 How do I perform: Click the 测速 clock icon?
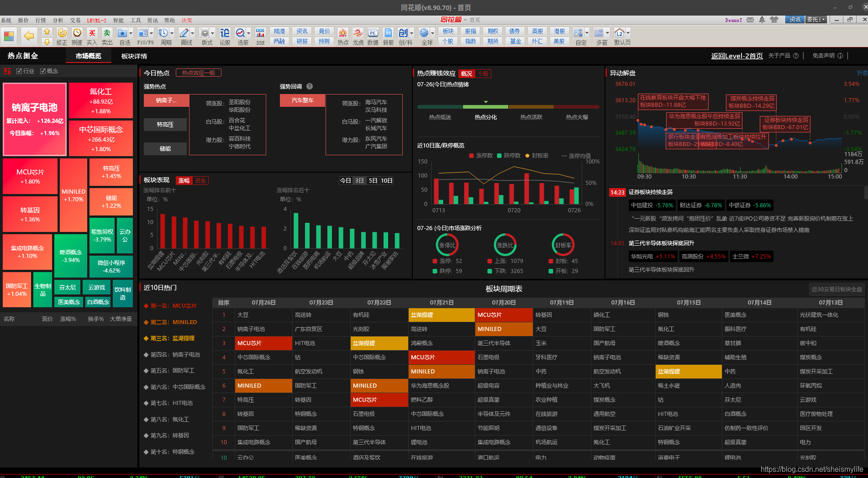pyautogui.click(x=77, y=32)
